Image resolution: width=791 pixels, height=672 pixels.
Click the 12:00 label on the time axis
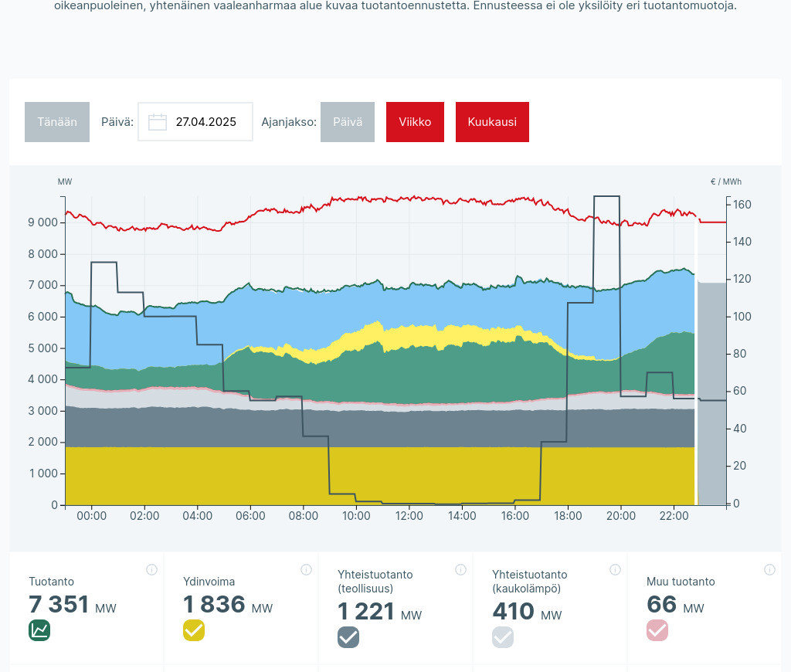point(409,516)
